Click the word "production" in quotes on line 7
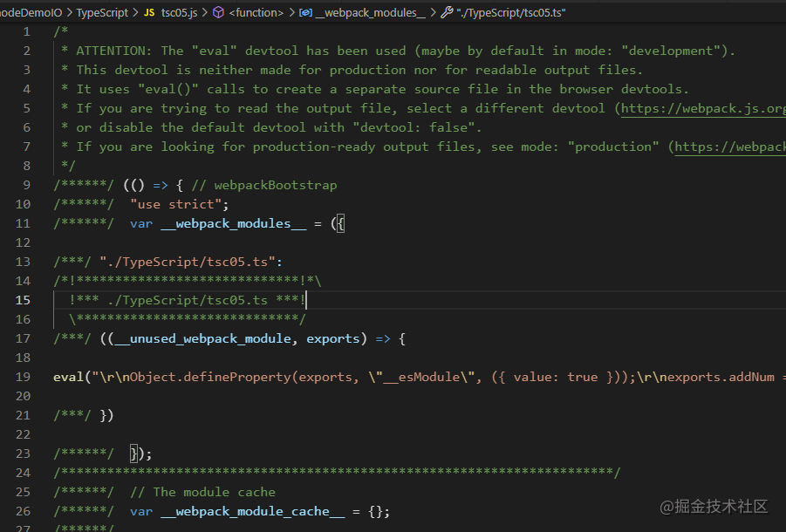This screenshot has width=786, height=532. click(613, 147)
